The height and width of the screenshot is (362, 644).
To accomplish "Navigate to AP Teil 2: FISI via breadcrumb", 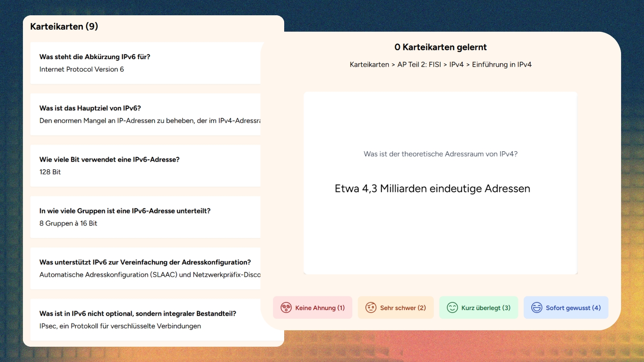I will tap(419, 64).
